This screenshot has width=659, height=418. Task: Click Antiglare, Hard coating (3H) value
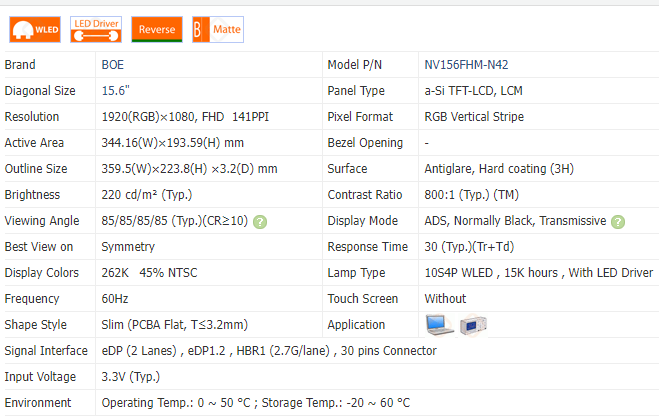click(x=499, y=169)
